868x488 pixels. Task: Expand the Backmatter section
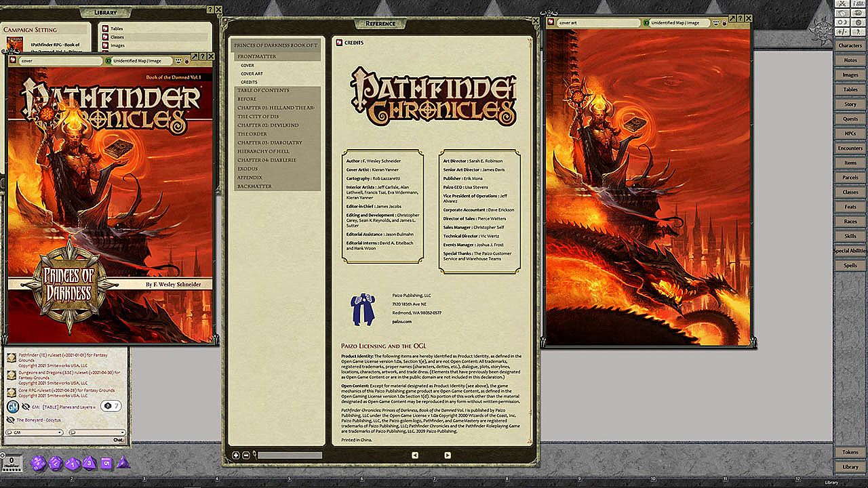(x=277, y=186)
